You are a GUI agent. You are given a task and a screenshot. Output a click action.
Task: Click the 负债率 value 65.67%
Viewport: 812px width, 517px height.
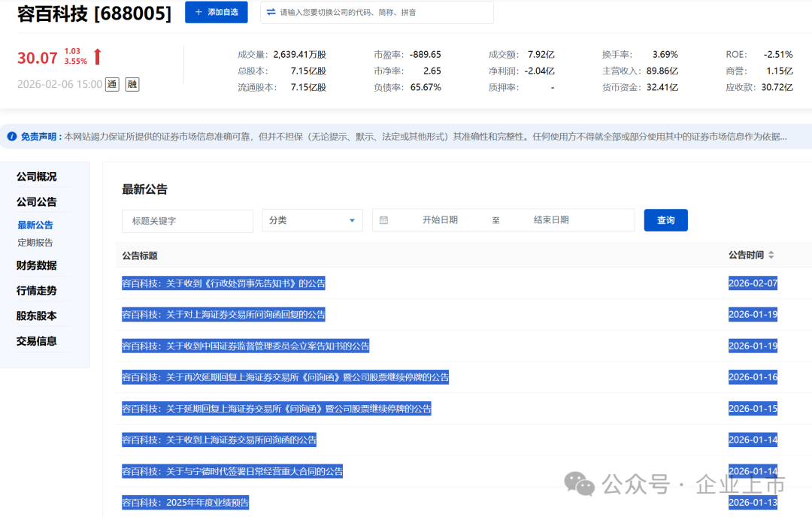[x=426, y=87]
